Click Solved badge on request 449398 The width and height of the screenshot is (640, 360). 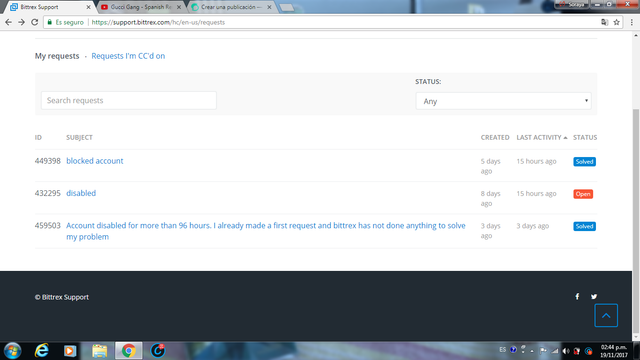coord(584,162)
